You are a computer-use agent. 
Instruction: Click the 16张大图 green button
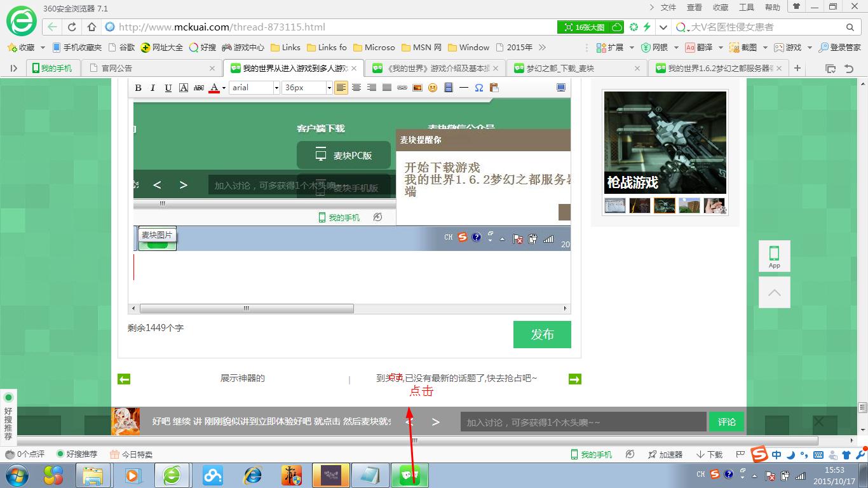[591, 27]
